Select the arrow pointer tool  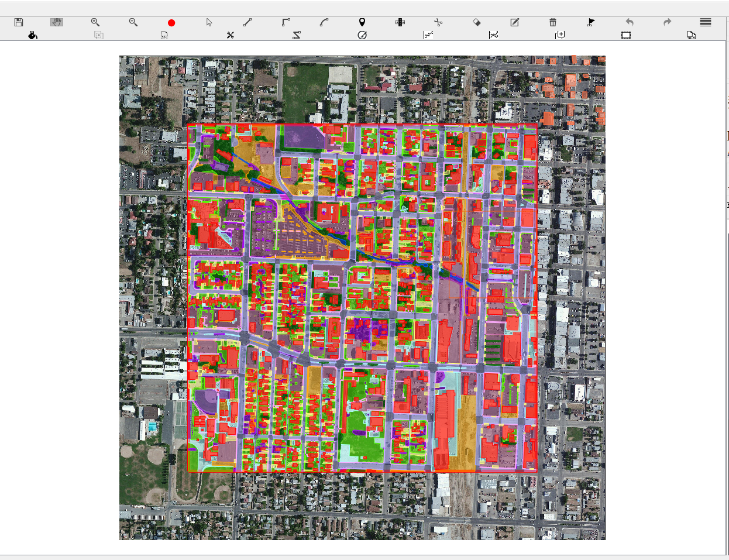point(209,22)
